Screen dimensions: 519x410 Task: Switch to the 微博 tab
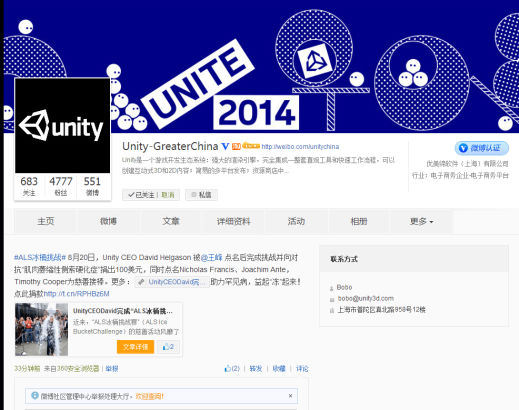coord(108,221)
